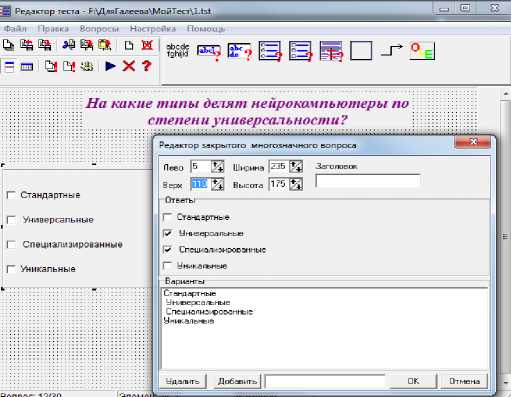511x397 pixels.
Task: Add single-line open question (abc? icon)
Action: coord(209,52)
